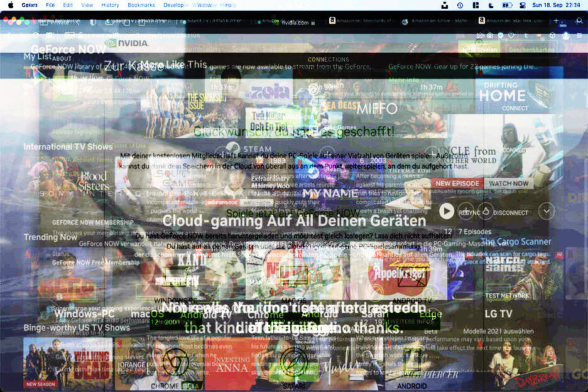Click the round Play button
Screen dimensions: 588x392
tap(446, 211)
